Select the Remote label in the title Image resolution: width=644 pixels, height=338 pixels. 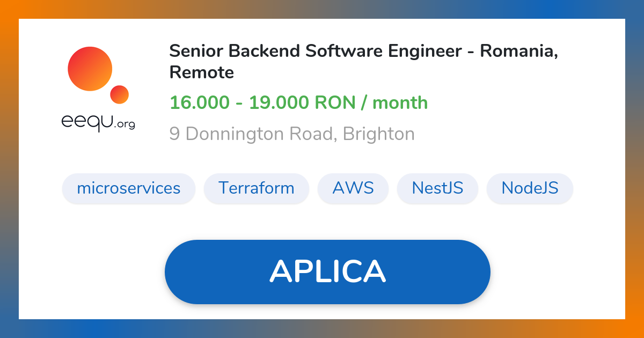[201, 72]
